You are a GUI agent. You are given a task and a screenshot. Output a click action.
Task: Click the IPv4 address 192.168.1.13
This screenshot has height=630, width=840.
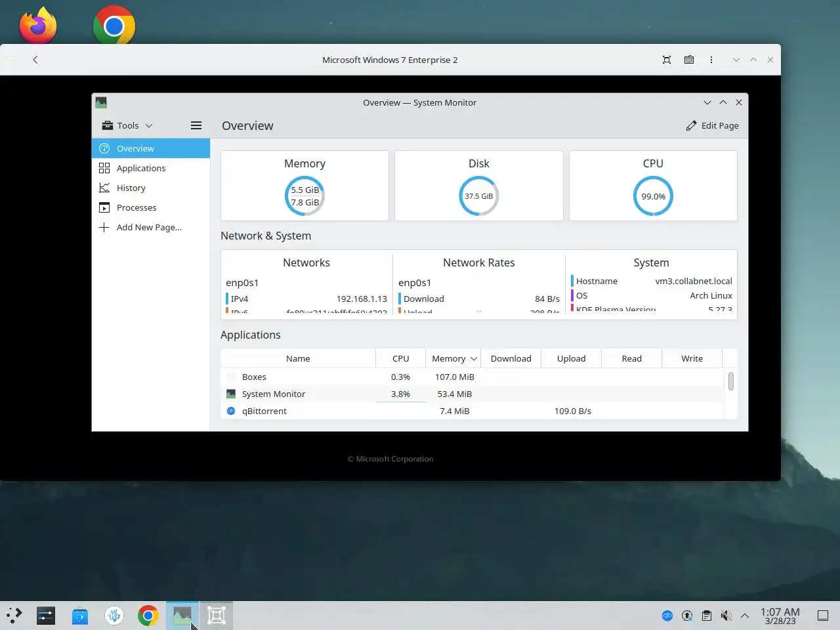362,299
